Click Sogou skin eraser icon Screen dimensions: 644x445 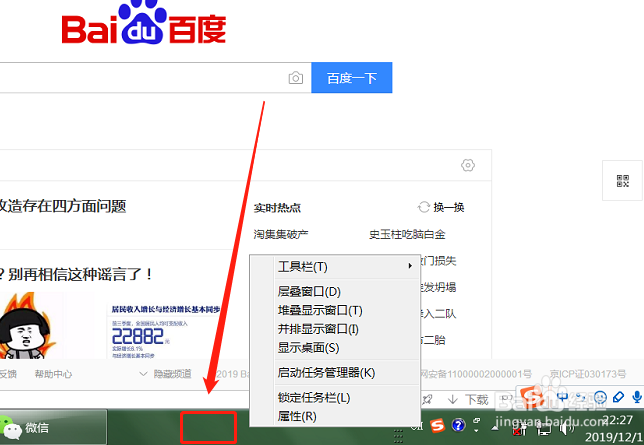pos(618,397)
